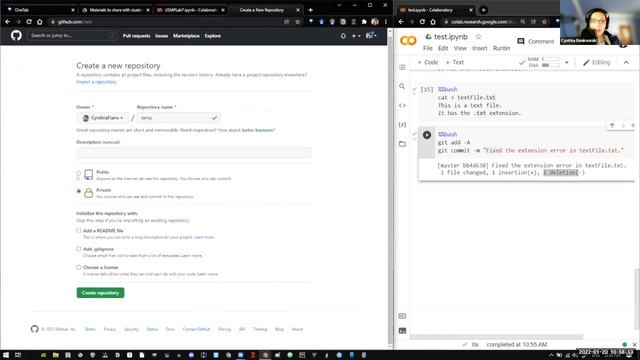Check Add .gitignore

[78, 249]
